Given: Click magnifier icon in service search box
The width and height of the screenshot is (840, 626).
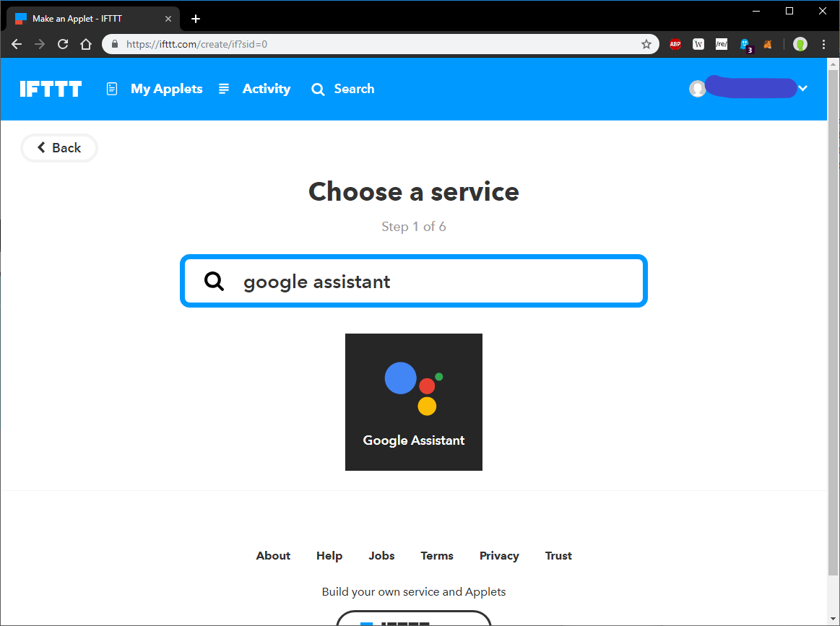Looking at the screenshot, I should 215,281.
